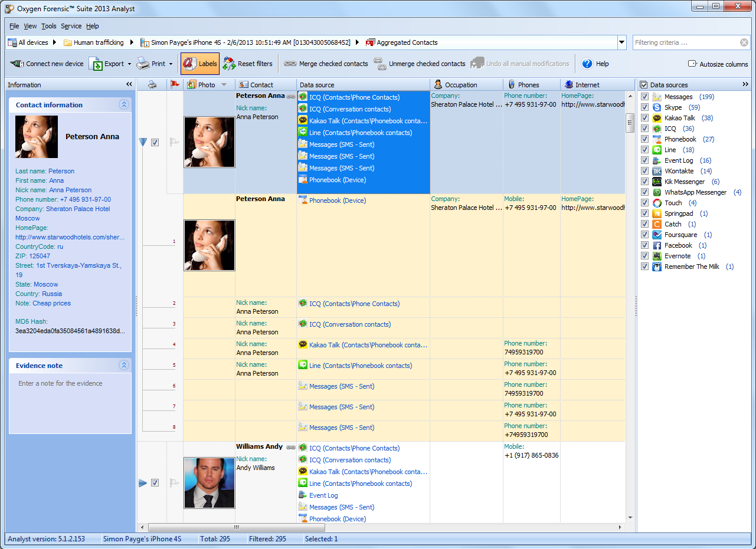
Task: Open the Tools menu
Action: [x=49, y=26]
